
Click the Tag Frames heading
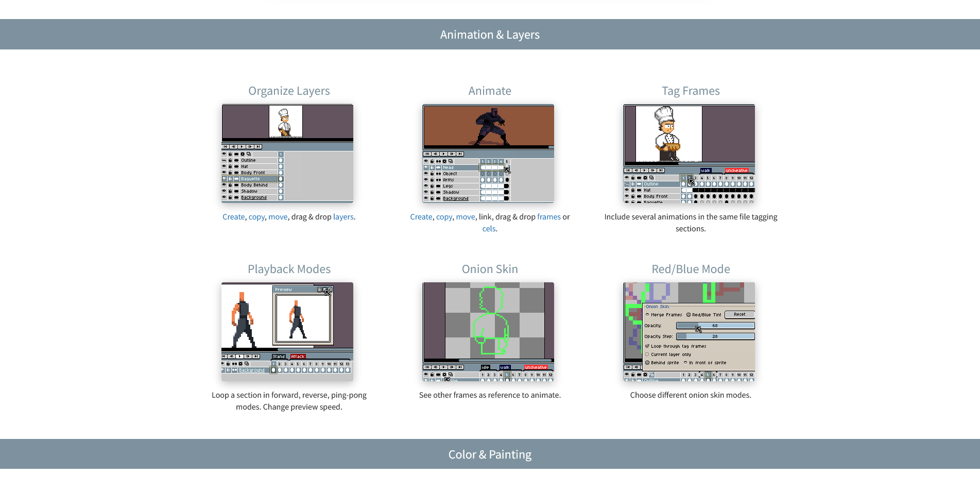coord(691,91)
